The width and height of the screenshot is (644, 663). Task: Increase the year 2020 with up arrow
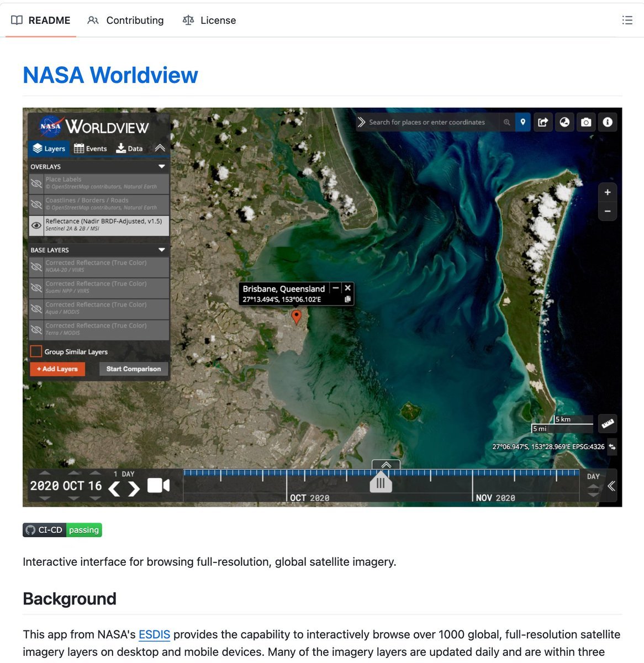coord(45,473)
